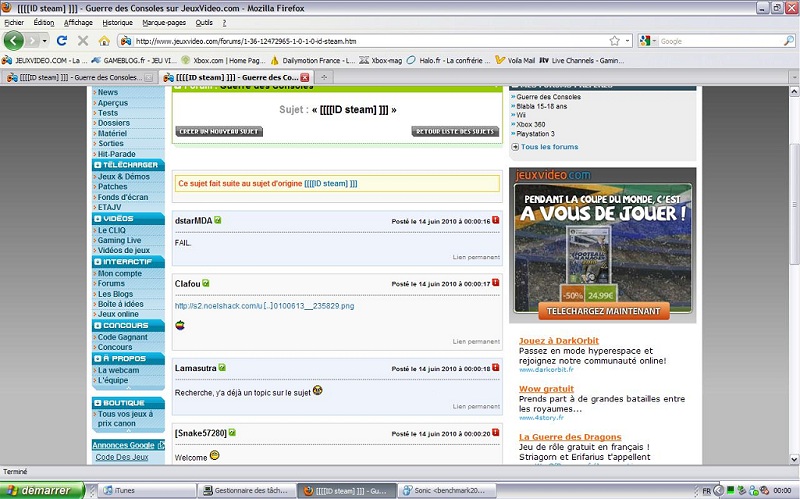
Task: Click the green profile icon beside Lamasutra
Action: point(223,368)
